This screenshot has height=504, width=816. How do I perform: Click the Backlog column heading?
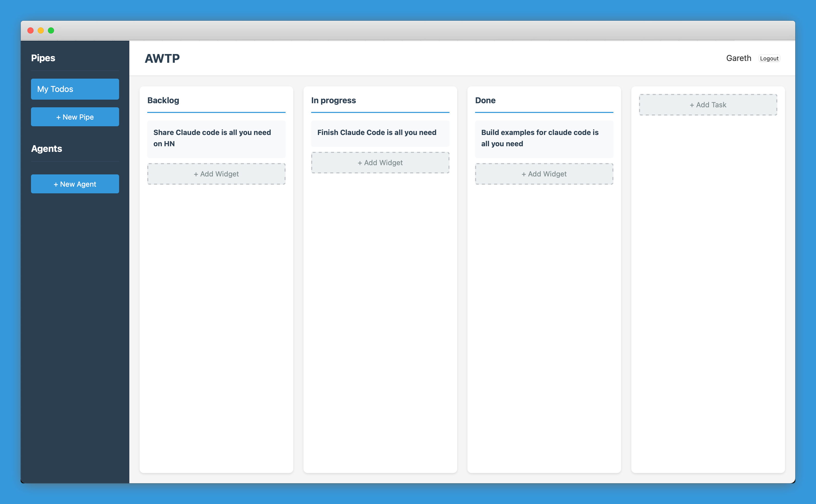point(163,100)
